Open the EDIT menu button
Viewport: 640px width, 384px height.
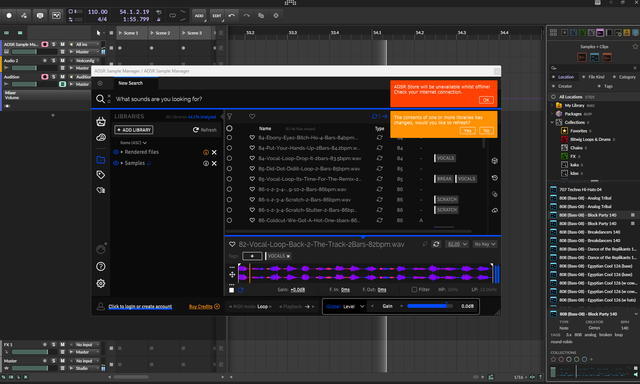click(216, 16)
